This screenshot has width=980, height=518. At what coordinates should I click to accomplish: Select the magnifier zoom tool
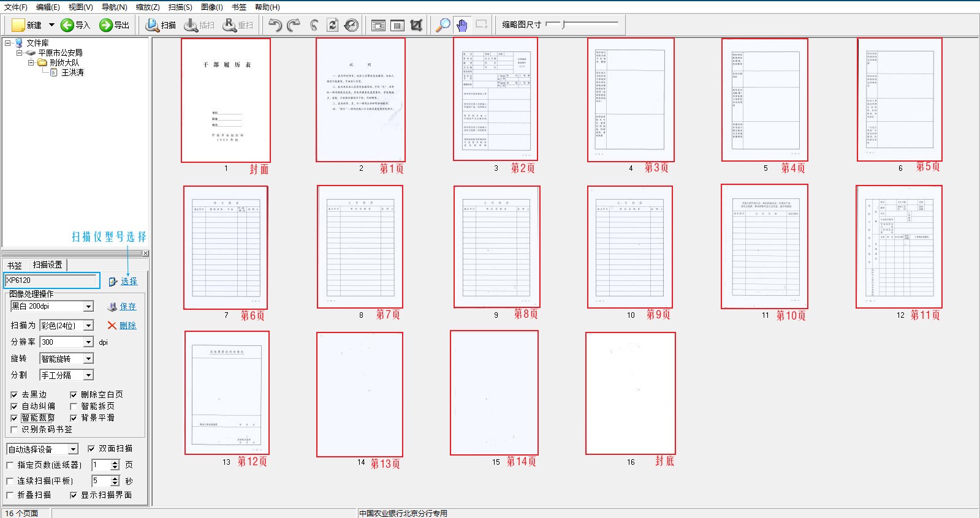442,25
